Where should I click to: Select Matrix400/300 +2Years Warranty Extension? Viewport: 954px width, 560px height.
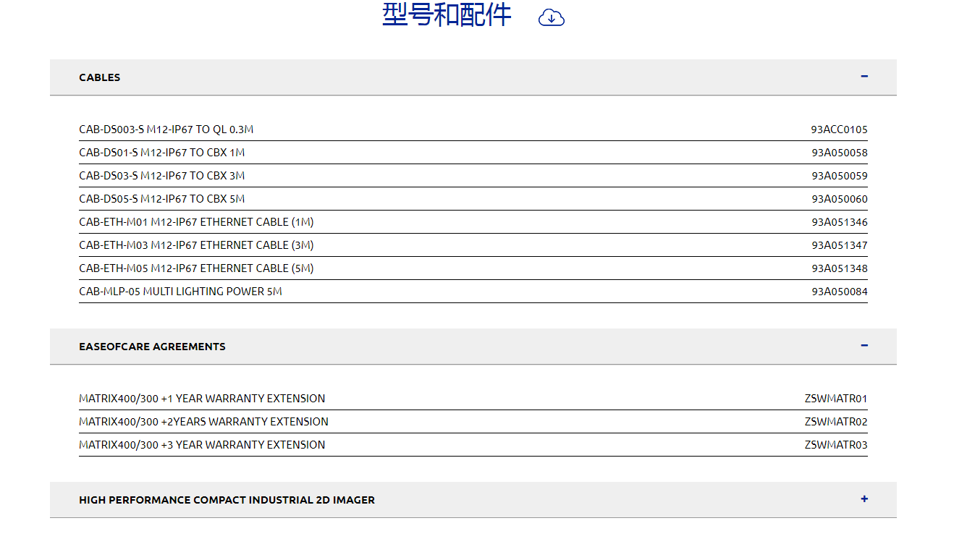[203, 422]
